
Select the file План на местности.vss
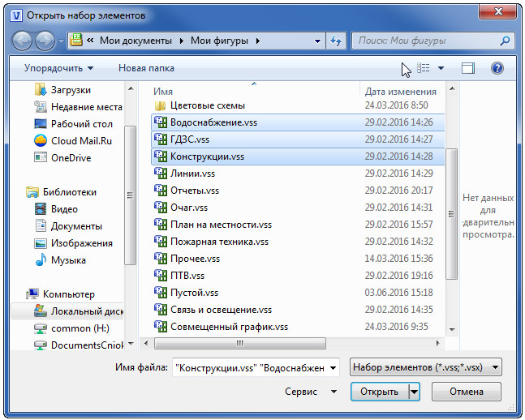click(x=298, y=225)
